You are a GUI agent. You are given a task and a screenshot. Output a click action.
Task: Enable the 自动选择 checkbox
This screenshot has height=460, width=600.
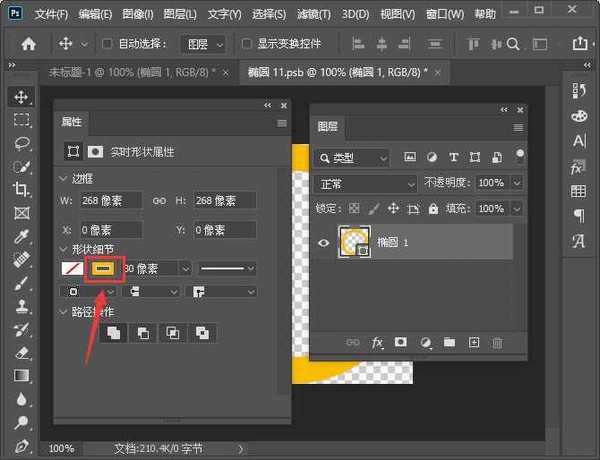tap(108, 44)
